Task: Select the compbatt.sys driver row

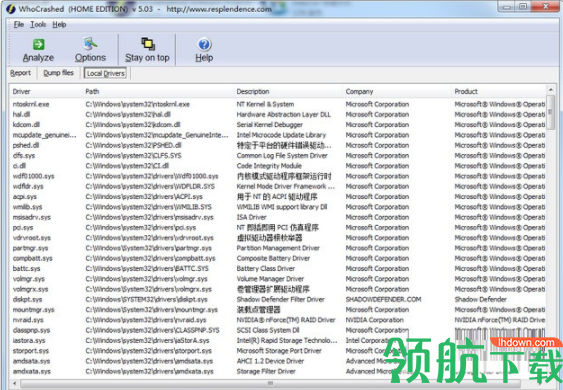Action: [x=278, y=258]
